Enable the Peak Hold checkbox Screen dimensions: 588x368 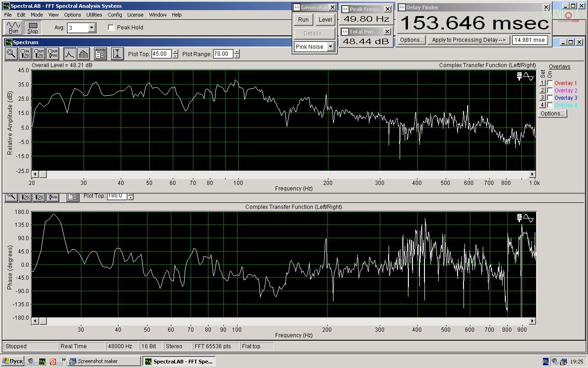pos(111,28)
